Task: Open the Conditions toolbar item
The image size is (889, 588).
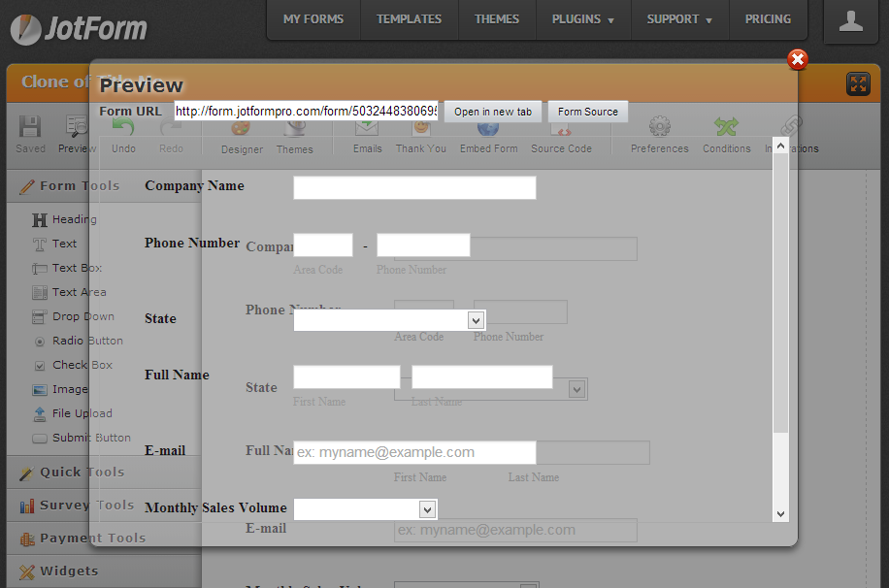Action: (x=726, y=135)
